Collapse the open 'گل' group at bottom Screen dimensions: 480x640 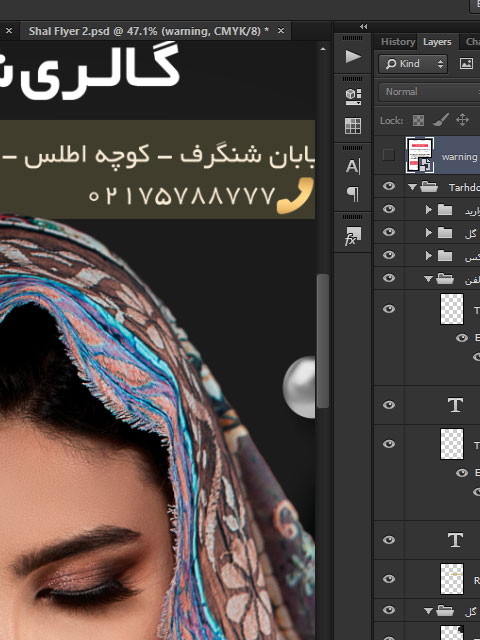[428, 611]
